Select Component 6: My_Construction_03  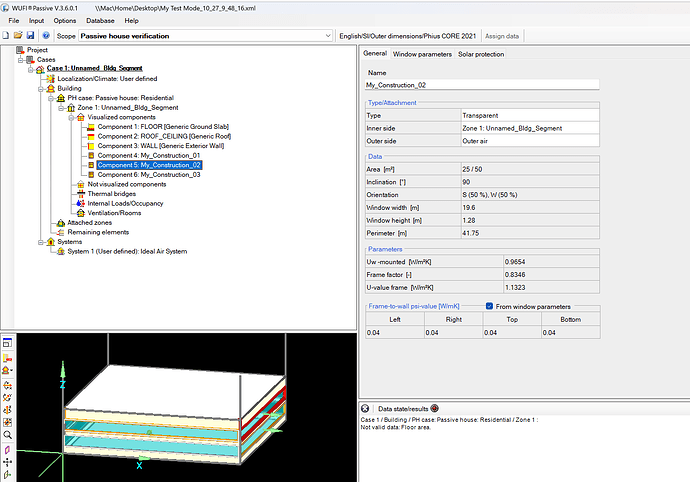pos(149,175)
